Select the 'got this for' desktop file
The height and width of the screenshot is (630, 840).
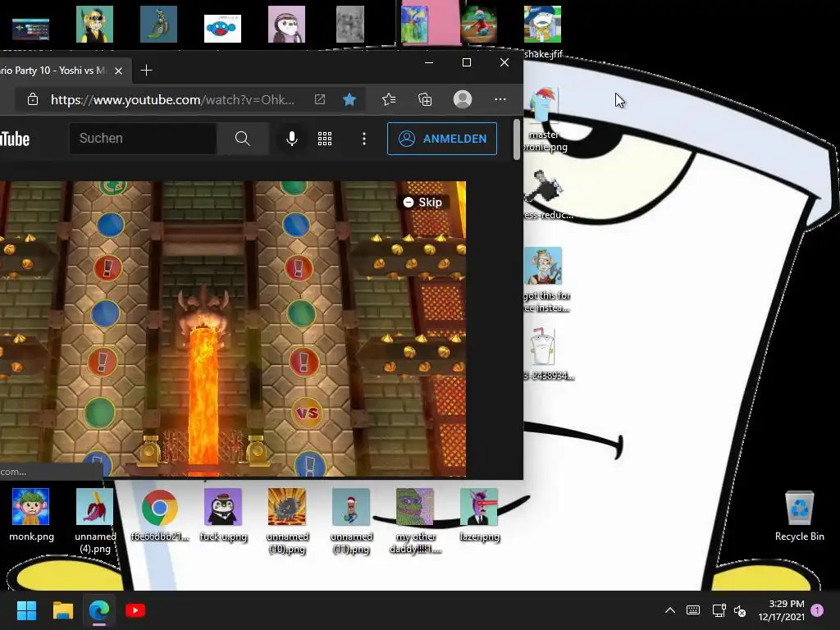[x=546, y=279]
